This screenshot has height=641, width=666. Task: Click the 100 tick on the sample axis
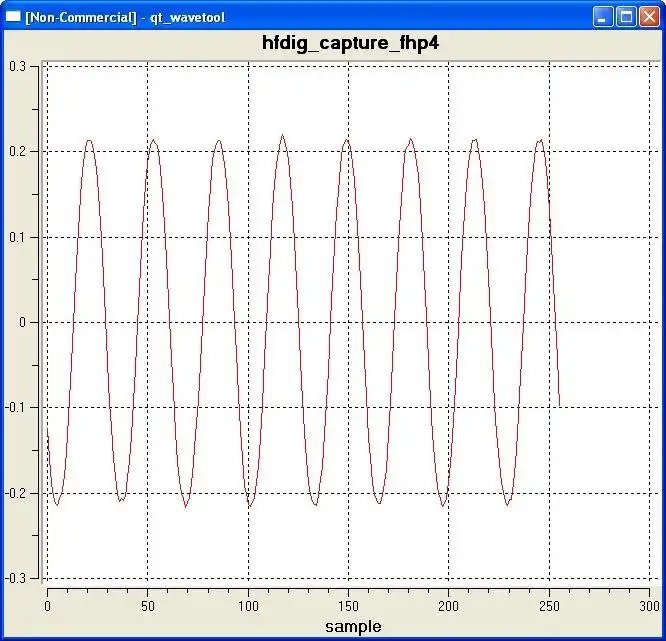[x=248, y=606]
